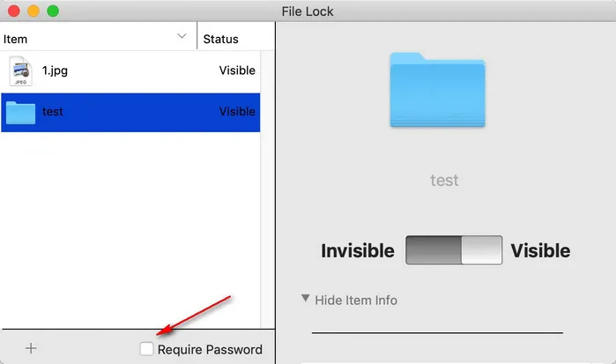This screenshot has height=364, width=616.
Task: Click the 1.jpg JPEG file icon
Action: pyautogui.click(x=20, y=71)
